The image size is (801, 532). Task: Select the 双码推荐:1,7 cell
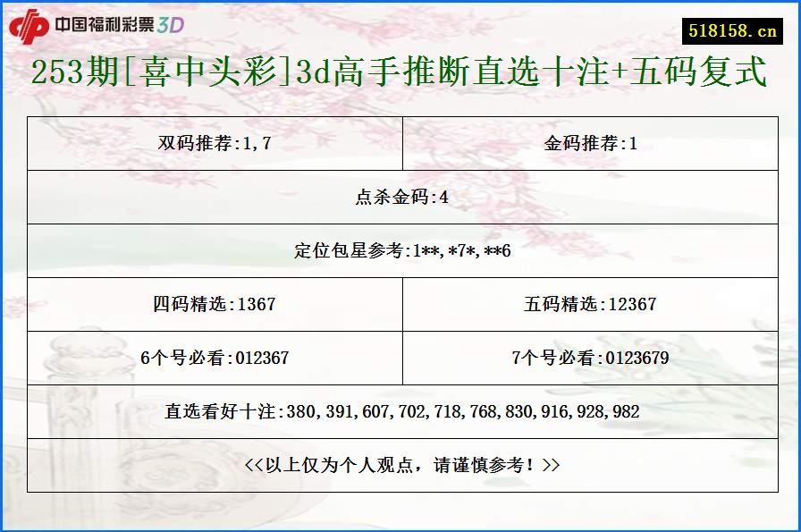[x=215, y=143]
